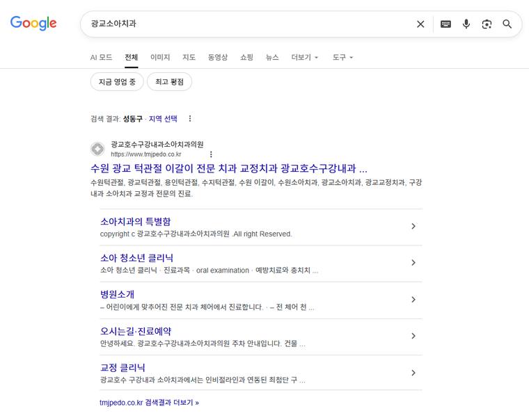Toggle the 최고 평점 filter chip

pyautogui.click(x=169, y=82)
